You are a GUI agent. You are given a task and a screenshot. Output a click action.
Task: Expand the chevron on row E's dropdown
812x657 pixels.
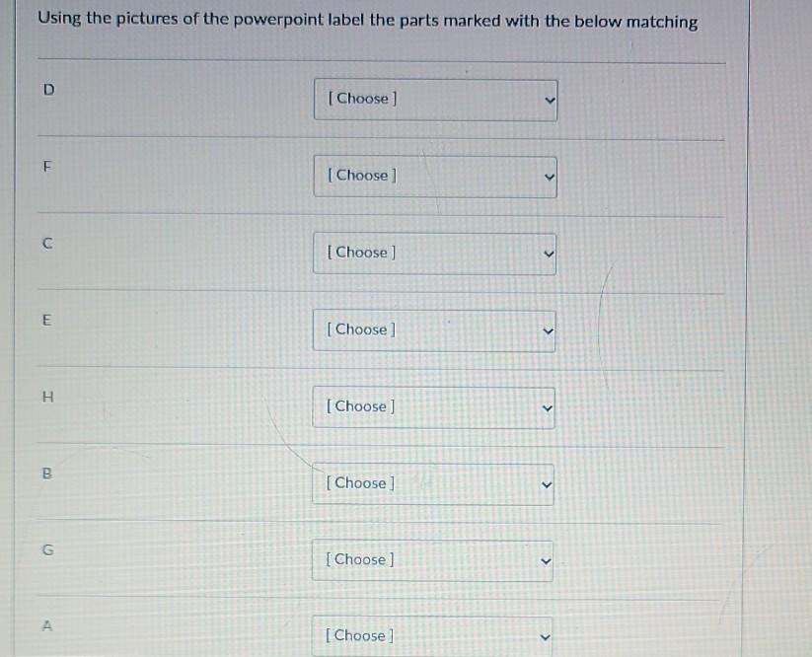(x=547, y=329)
